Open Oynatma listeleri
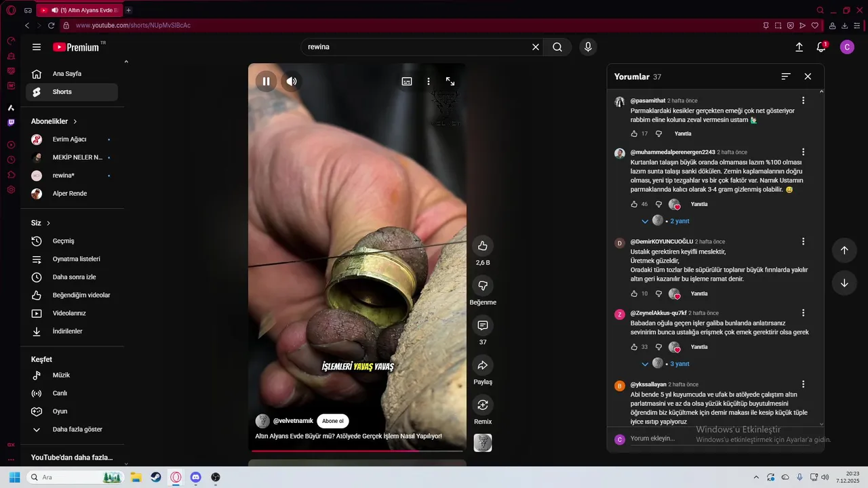 pos(72,259)
